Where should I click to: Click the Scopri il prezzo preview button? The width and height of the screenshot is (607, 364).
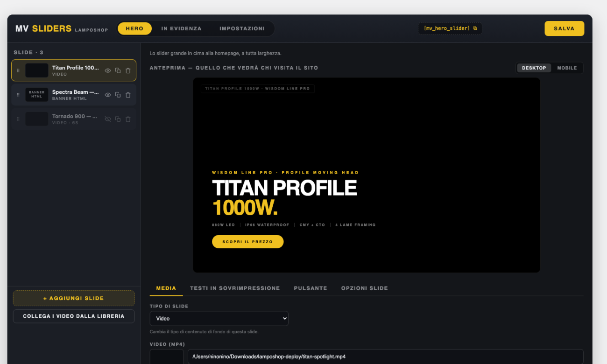pos(248,242)
